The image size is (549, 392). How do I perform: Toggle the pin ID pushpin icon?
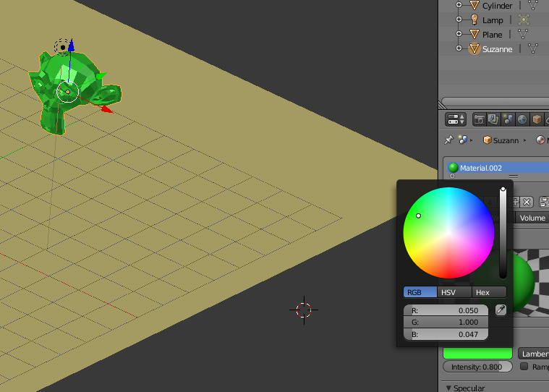pyautogui.click(x=448, y=140)
